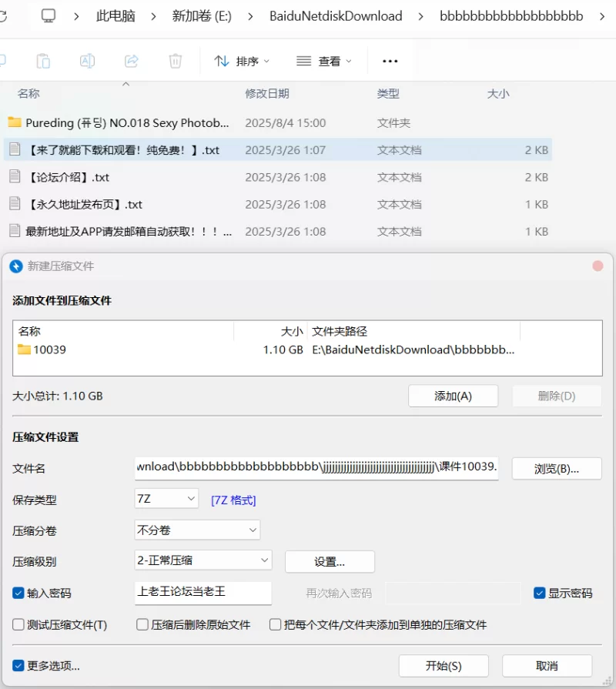Image resolution: width=616 pixels, height=689 pixels.
Task: Click the 添加(A) button
Action: [453, 396]
